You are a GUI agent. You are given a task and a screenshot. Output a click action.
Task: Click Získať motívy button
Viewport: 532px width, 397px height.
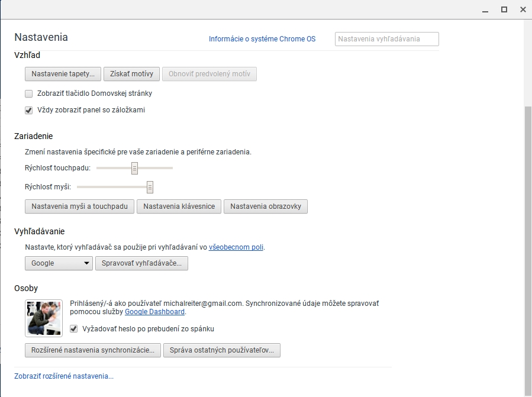[132, 74]
